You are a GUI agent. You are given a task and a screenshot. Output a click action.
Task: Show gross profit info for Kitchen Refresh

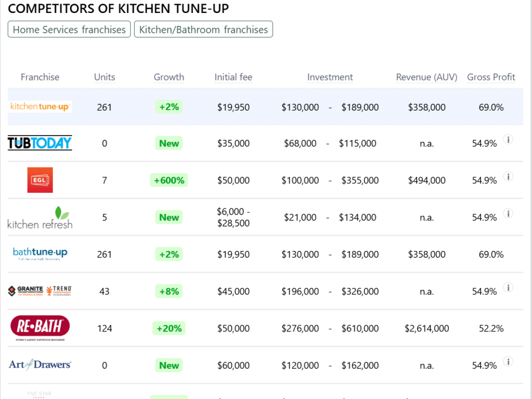click(508, 214)
